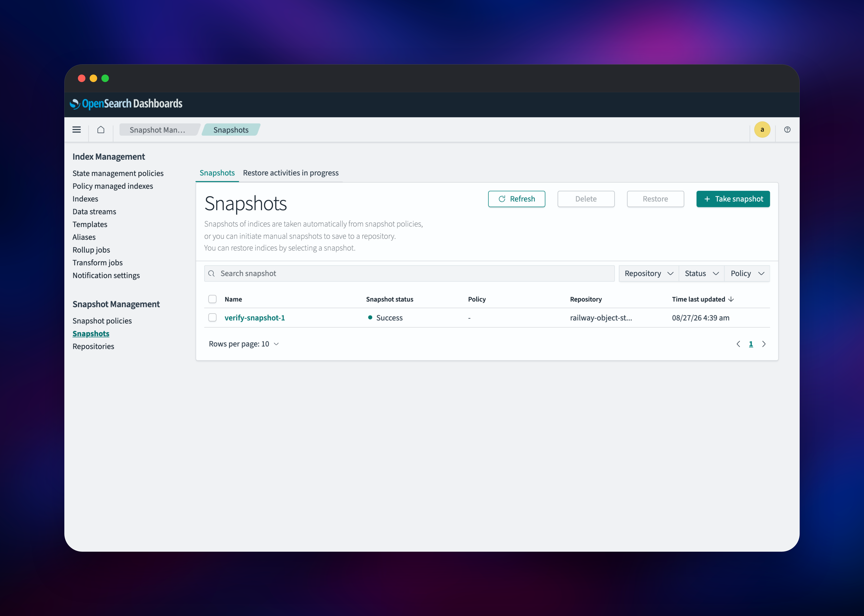Open Rollup jobs in sidebar

[91, 250]
